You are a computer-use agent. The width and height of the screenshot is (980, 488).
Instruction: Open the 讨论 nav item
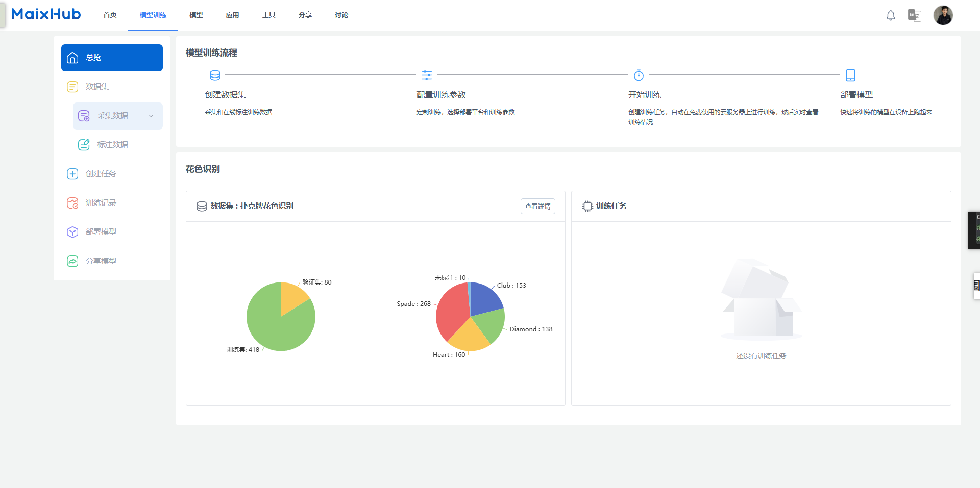341,15
